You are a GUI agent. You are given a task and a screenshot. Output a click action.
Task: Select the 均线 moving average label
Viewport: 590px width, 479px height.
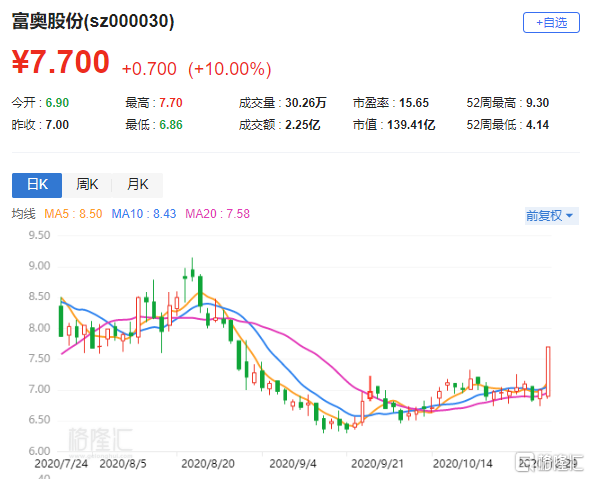tap(23, 214)
